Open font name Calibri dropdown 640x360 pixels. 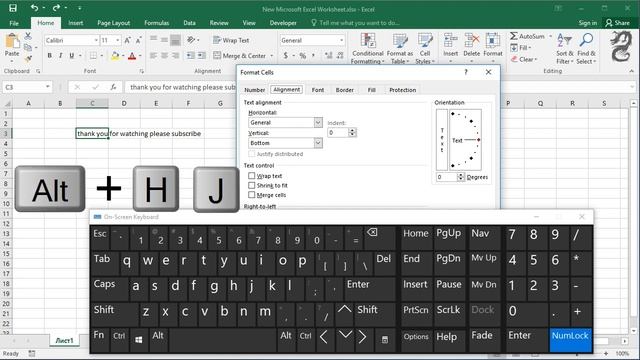click(x=96, y=40)
